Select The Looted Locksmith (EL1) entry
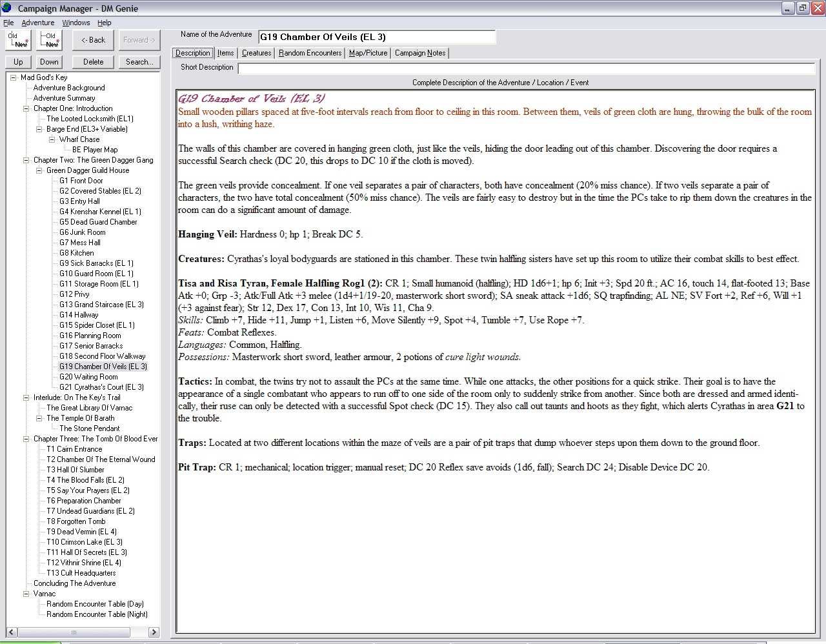Screen dimensions: 826x644 [90, 119]
